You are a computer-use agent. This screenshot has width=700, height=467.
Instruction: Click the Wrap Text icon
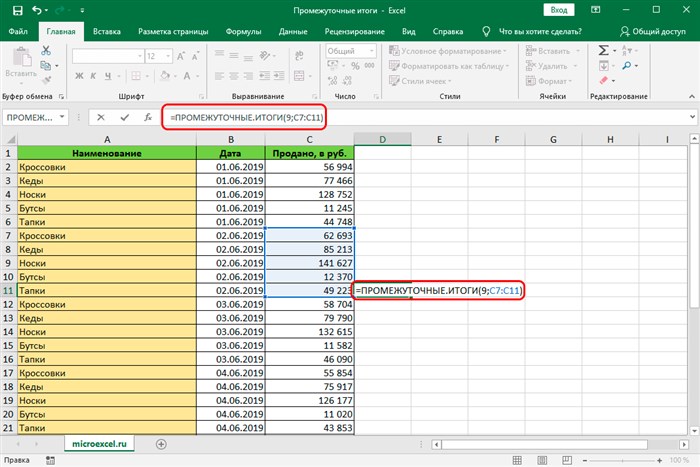click(x=299, y=55)
